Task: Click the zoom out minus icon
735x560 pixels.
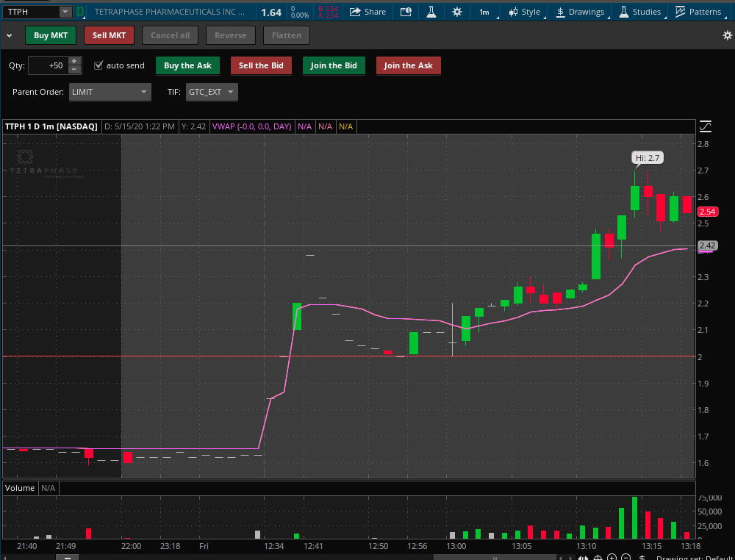Action: coord(625,557)
